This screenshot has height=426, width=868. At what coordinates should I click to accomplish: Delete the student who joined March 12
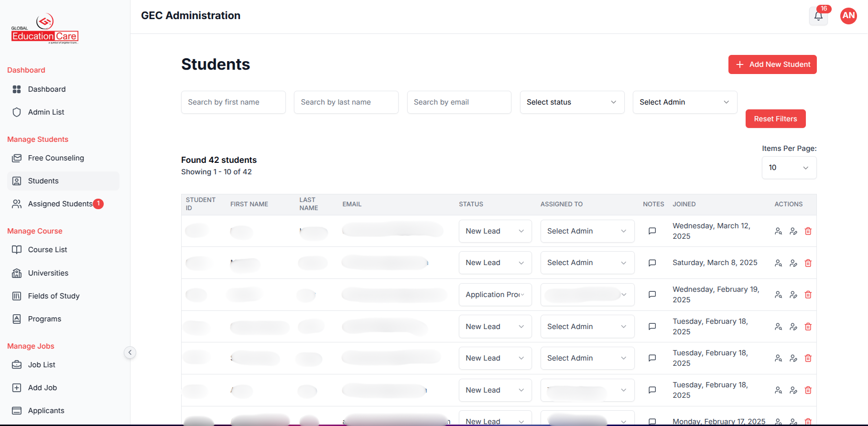[x=808, y=231]
